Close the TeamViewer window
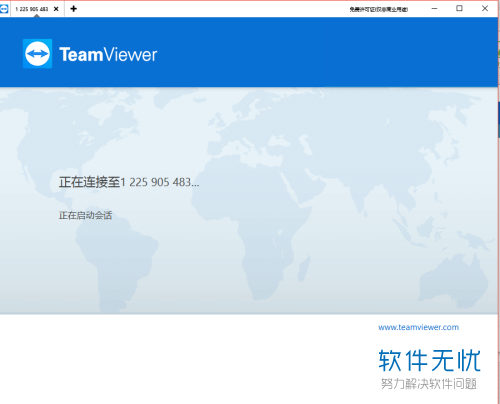This screenshot has width=500, height=404. (x=485, y=8)
